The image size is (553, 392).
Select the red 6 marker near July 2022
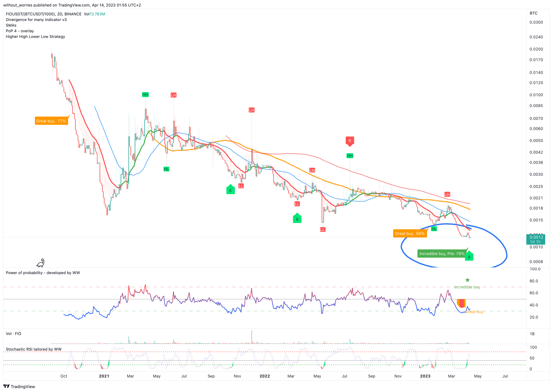pyautogui.click(x=350, y=142)
